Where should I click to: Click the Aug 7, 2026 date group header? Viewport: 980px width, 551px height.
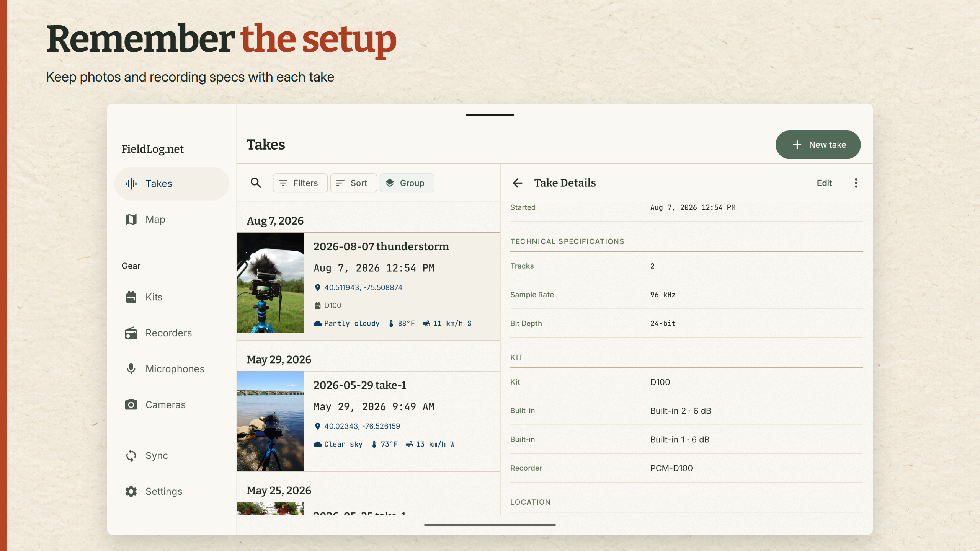[x=275, y=221]
